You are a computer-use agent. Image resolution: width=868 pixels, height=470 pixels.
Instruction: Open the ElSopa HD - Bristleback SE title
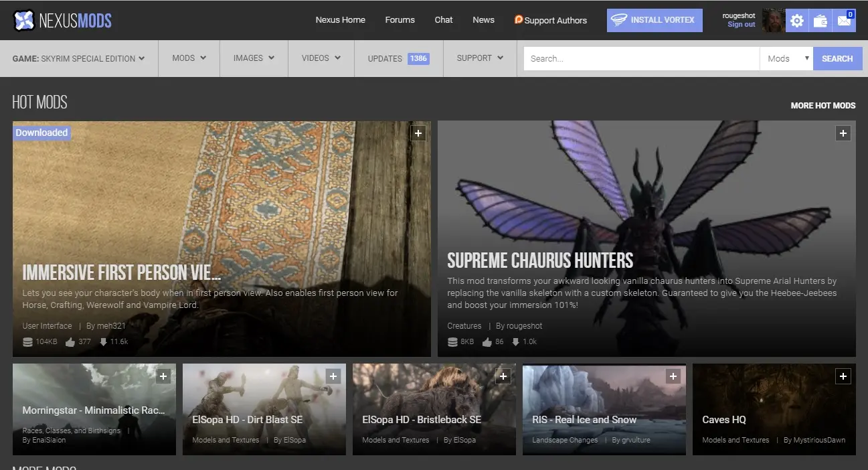422,420
